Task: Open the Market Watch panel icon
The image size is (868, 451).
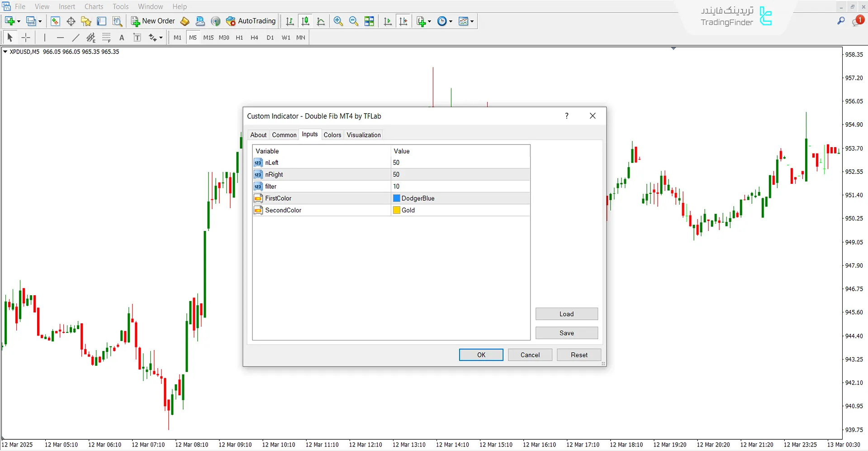Action: click(x=55, y=21)
